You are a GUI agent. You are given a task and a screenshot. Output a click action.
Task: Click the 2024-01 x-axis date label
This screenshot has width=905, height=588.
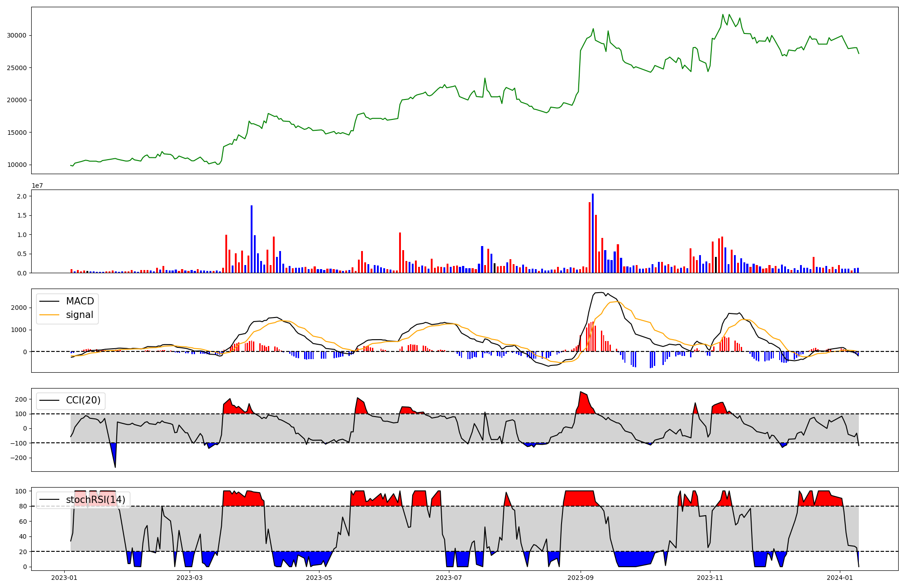click(840, 578)
